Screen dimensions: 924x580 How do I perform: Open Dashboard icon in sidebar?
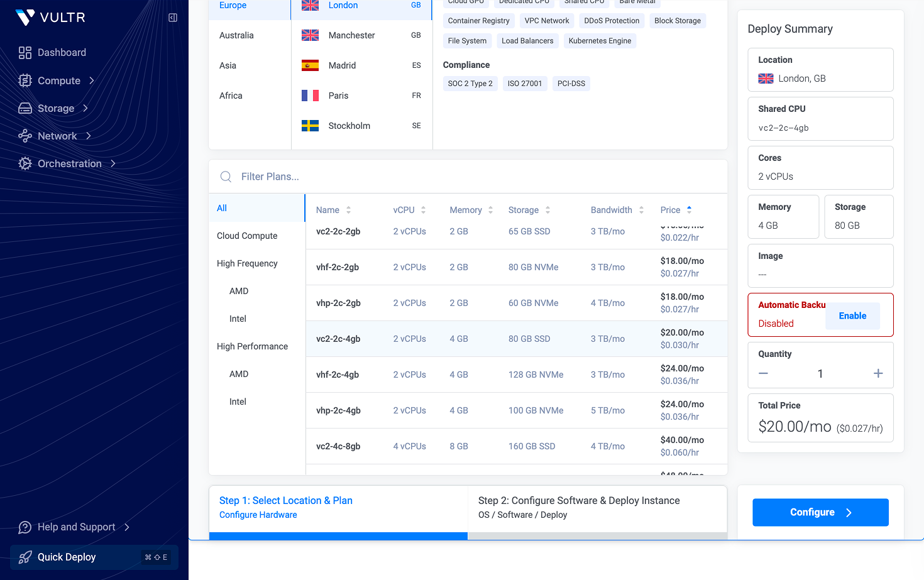(x=25, y=53)
